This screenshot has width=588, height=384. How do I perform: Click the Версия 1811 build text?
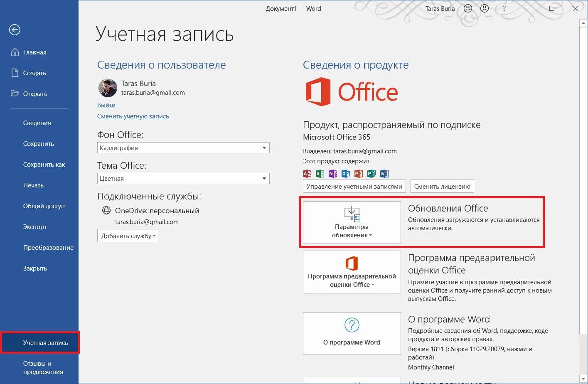pos(470,353)
